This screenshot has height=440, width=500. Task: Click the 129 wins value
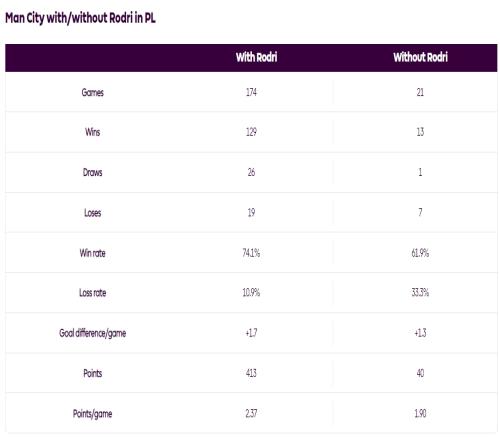coord(251,132)
